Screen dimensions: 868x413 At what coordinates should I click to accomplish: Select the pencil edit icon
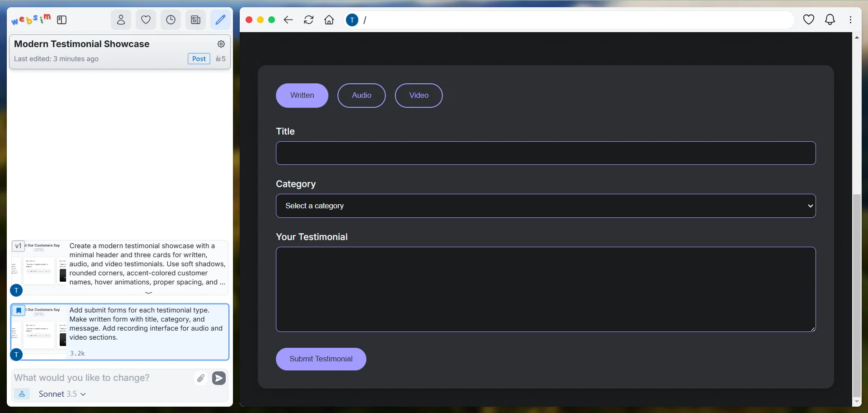(x=220, y=20)
